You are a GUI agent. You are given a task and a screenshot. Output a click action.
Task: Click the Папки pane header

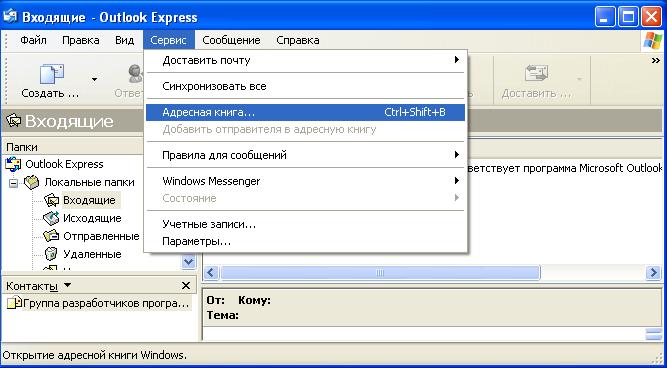click(x=72, y=147)
